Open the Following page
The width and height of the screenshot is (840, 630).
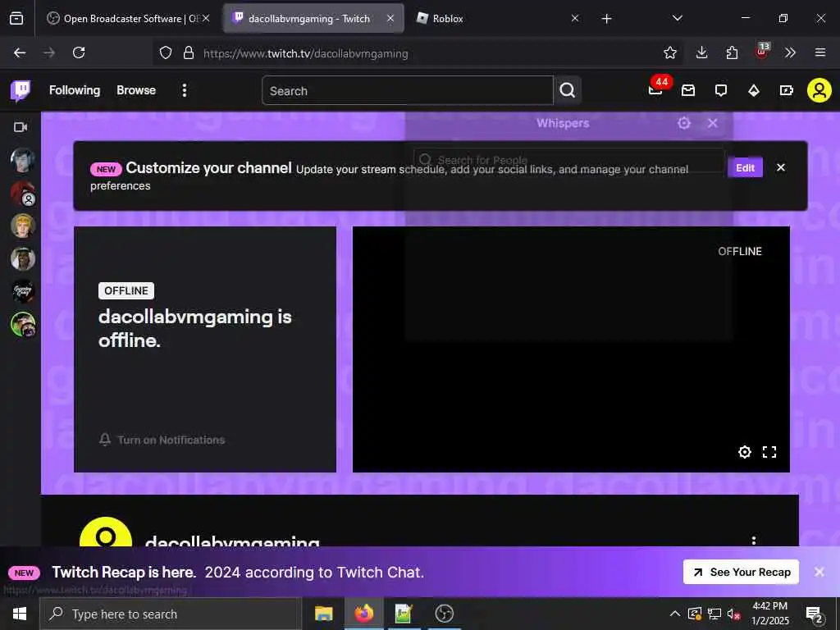click(75, 90)
